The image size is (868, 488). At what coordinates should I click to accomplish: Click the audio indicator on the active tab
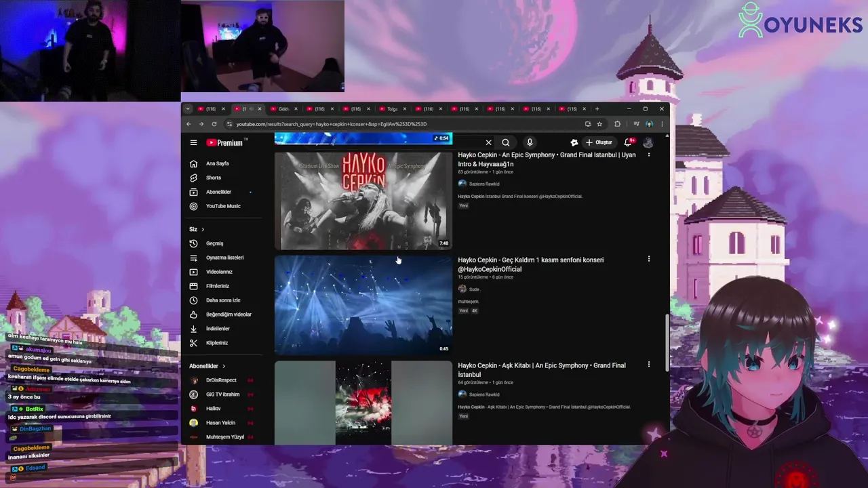pos(252,109)
